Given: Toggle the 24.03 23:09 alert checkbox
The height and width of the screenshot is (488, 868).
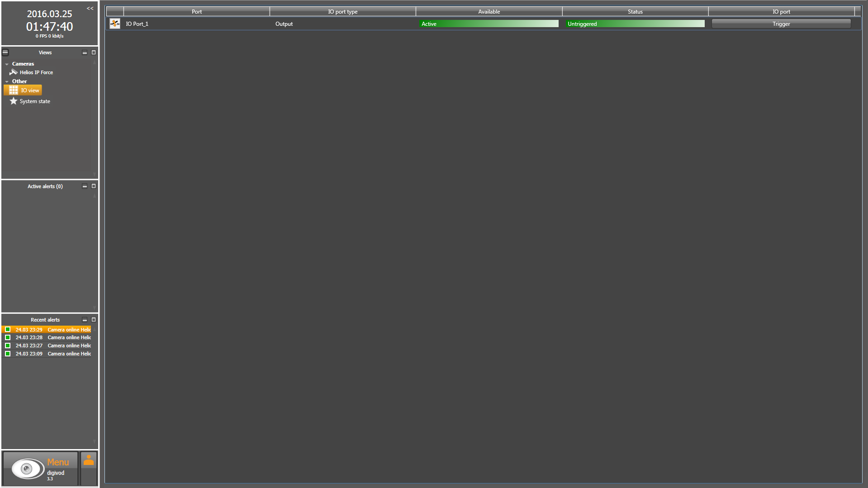Looking at the screenshot, I should coord(8,354).
